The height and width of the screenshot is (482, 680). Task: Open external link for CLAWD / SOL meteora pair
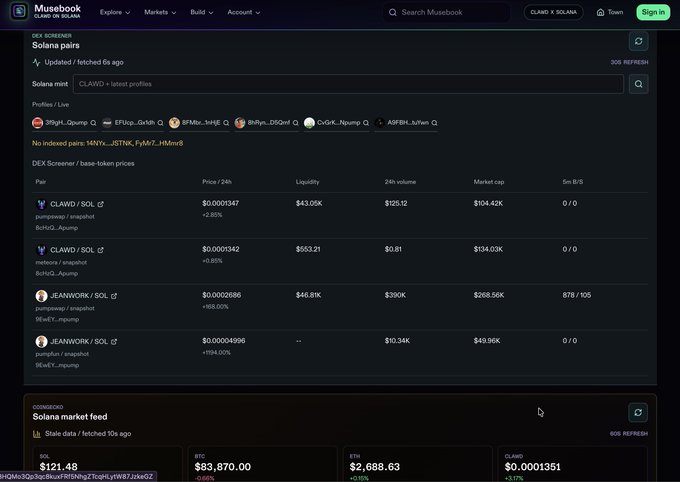pyautogui.click(x=101, y=250)
